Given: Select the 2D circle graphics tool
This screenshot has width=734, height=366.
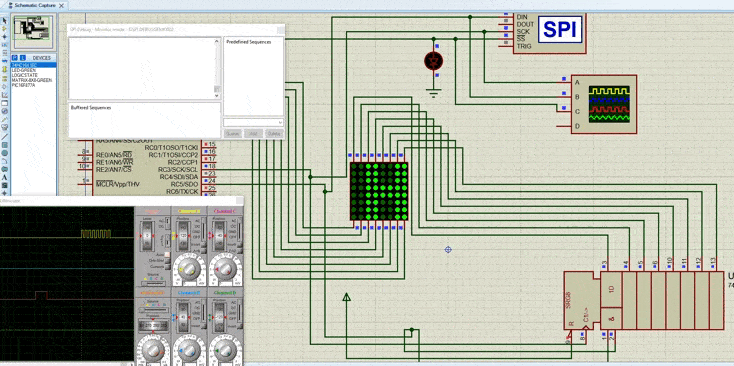Looking at the screenshot, I should coord(5,153).
